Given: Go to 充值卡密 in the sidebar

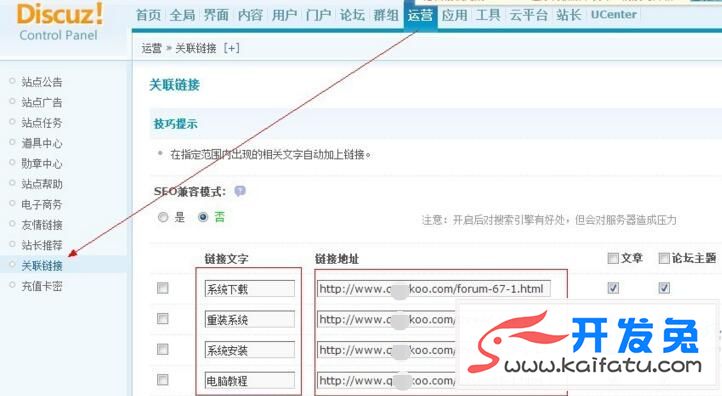Looking at the screenshot, I should pos(42,286).
